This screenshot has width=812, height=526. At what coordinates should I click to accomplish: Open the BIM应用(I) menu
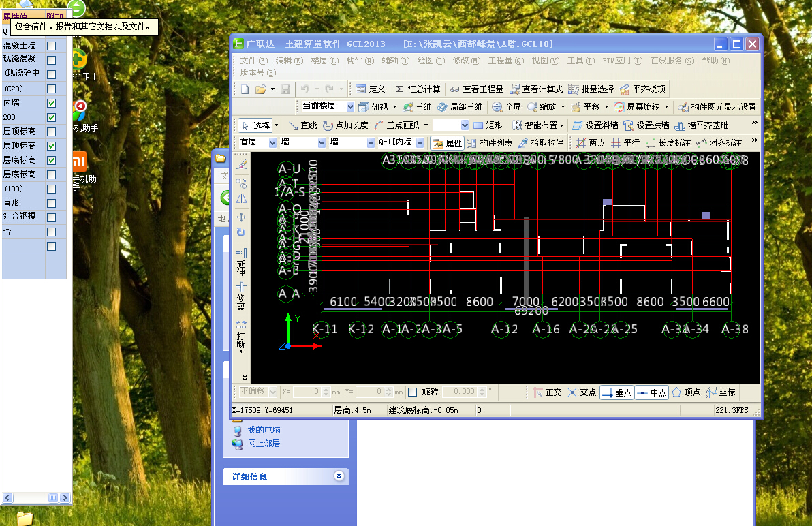pos(622,61)
